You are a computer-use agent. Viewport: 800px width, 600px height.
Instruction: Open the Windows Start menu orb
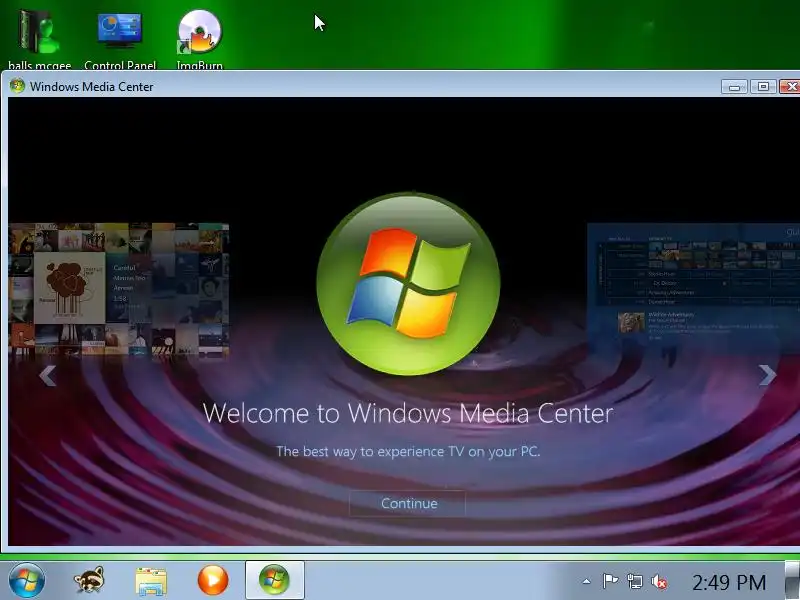[27, 580]
